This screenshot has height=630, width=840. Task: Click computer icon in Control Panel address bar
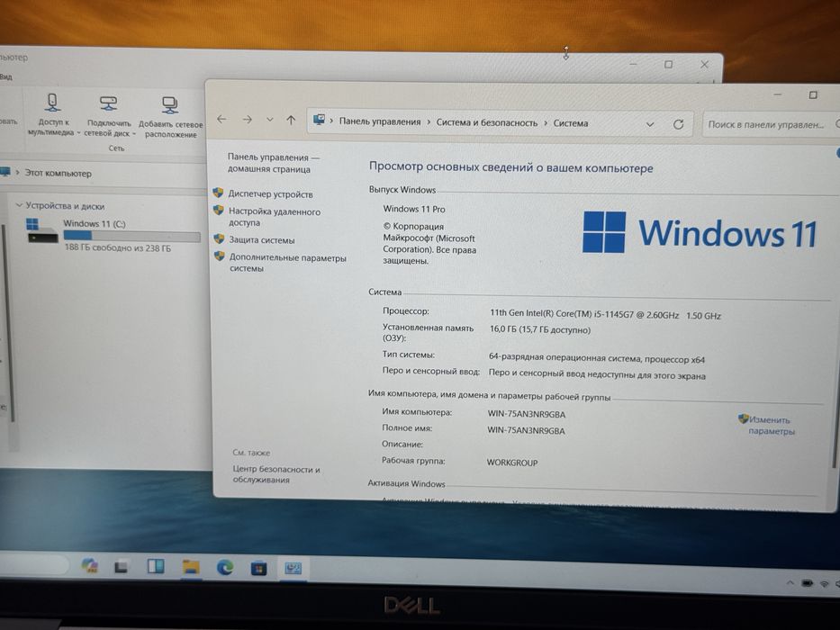point(320,120)
